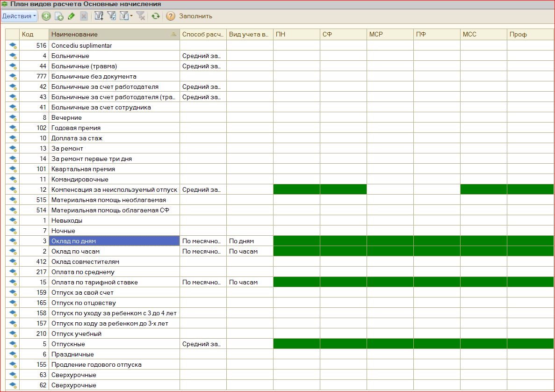
Task: Click Filter by current value icon
Action: 111,16
